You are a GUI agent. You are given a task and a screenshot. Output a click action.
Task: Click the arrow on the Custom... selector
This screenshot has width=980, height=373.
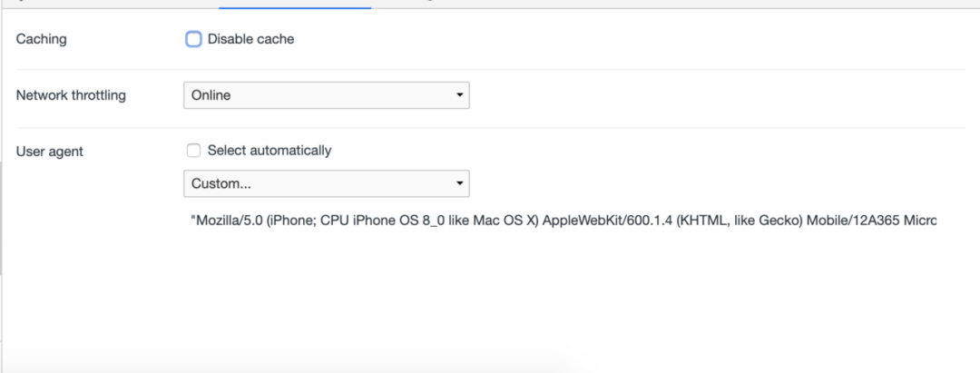[460, 183]
